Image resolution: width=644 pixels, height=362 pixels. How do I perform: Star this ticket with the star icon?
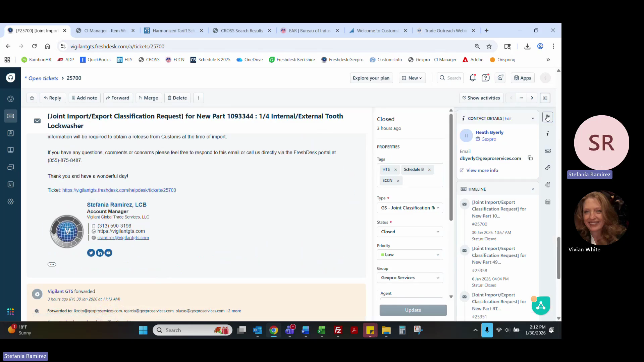32,98
